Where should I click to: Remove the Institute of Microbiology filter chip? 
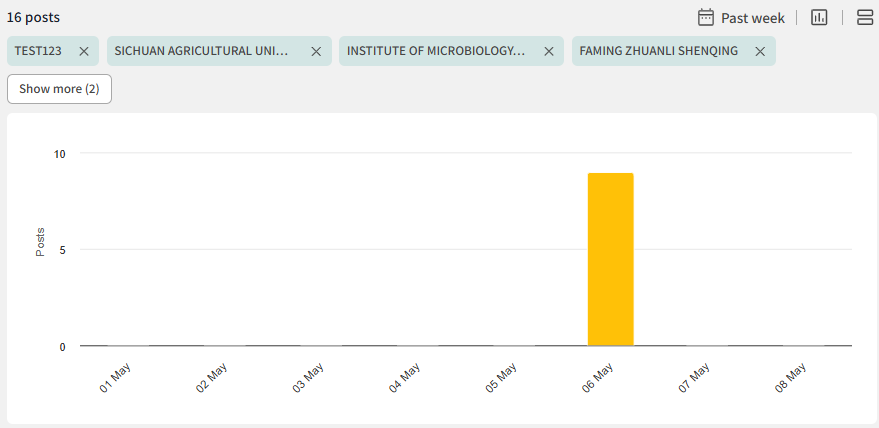[549, 51]
